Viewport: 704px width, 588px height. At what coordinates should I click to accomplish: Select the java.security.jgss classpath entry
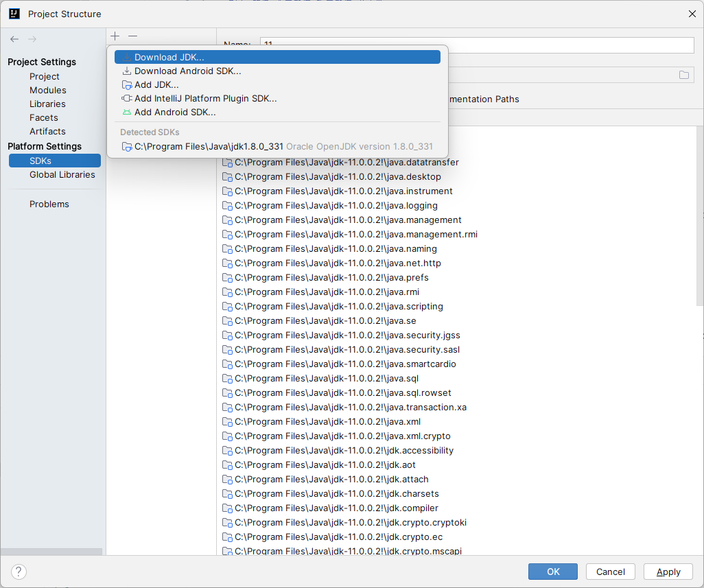point(341,335)
